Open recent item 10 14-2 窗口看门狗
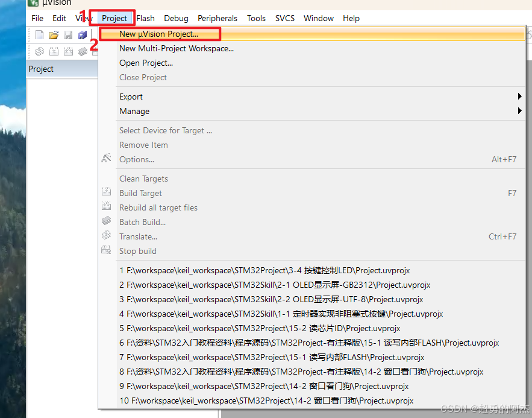The image size is (532, 418). point(311,401)
